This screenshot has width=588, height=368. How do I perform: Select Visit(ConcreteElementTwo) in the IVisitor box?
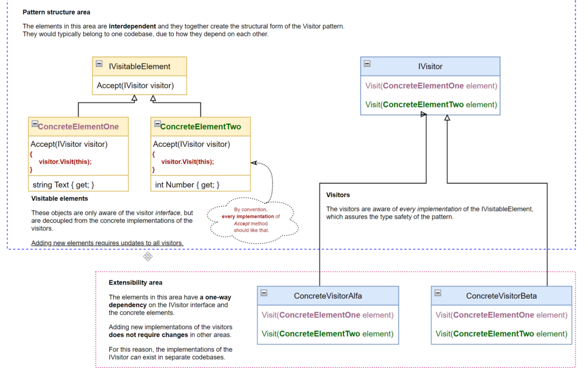point(431,105)
